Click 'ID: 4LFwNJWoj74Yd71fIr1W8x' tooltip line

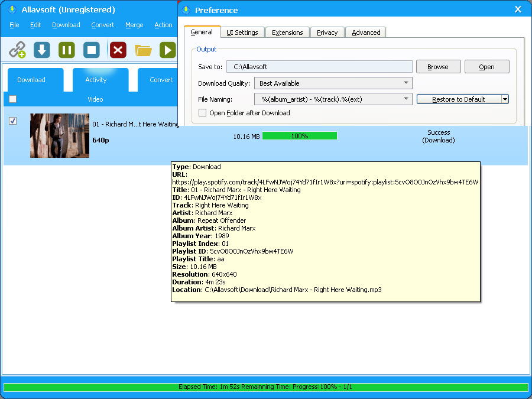click(217, 197)
